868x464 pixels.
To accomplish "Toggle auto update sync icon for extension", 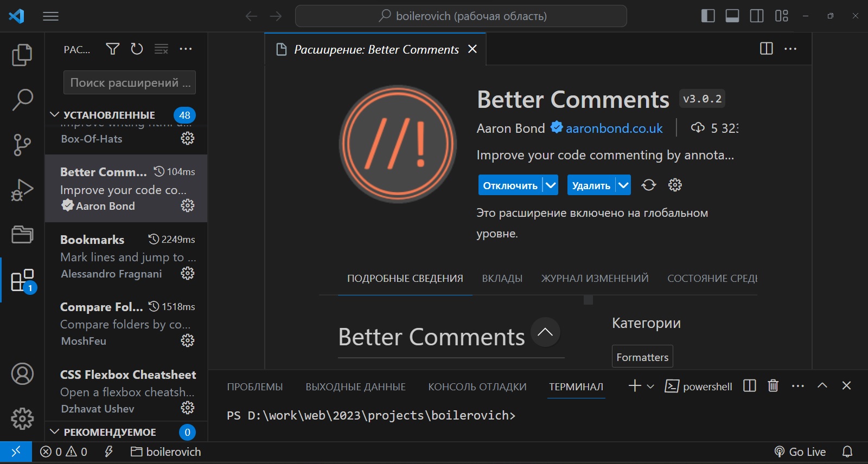I will point(649,185).
